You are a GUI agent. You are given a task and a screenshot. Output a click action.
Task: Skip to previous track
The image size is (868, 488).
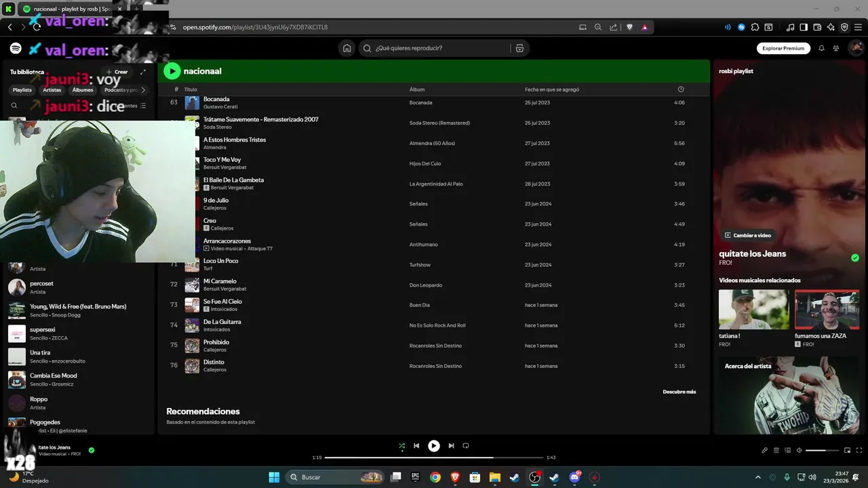pos(416,446)
